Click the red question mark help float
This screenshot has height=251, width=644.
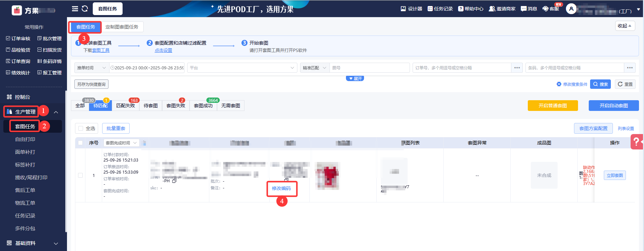tap(637, 142)
